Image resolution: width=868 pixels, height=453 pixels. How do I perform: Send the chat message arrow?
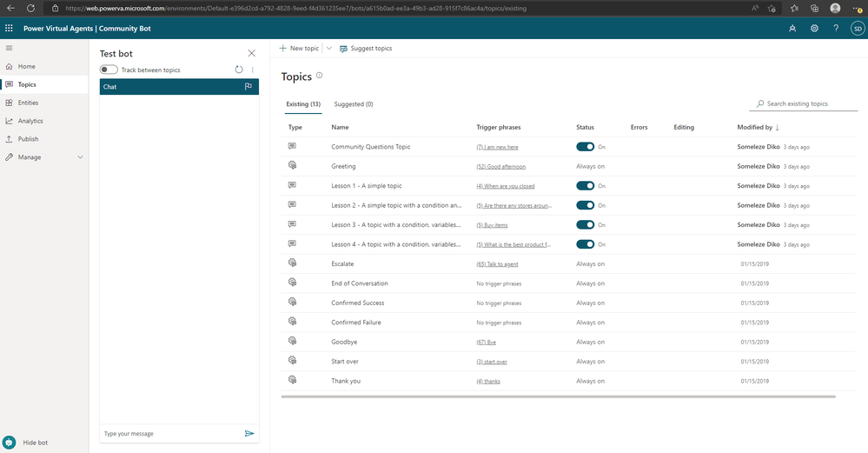(x=249, y=434)
